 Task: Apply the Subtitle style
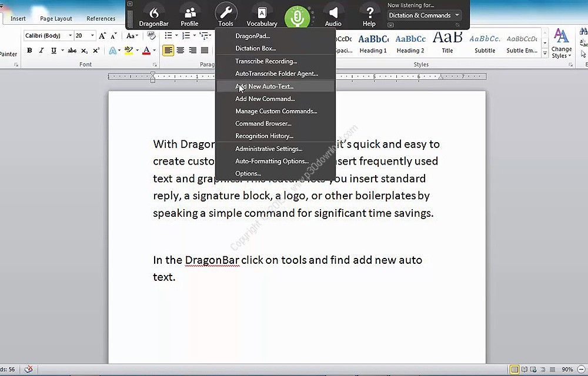pos(485,44)
